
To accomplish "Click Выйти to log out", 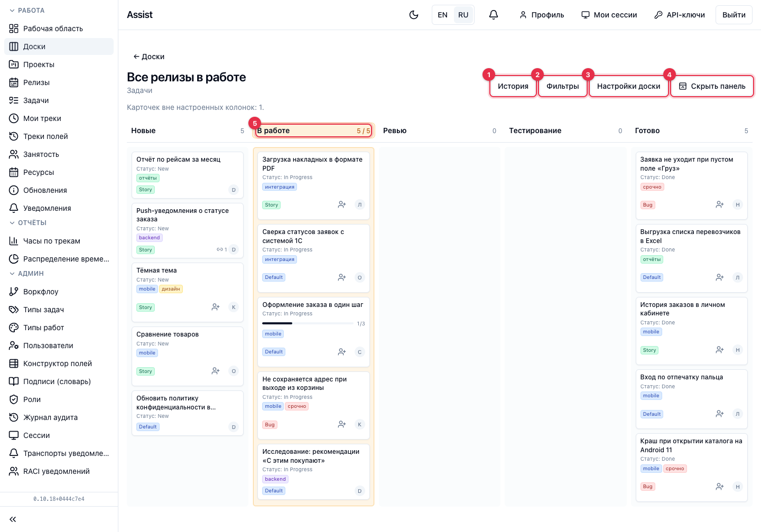I will 734,15.
